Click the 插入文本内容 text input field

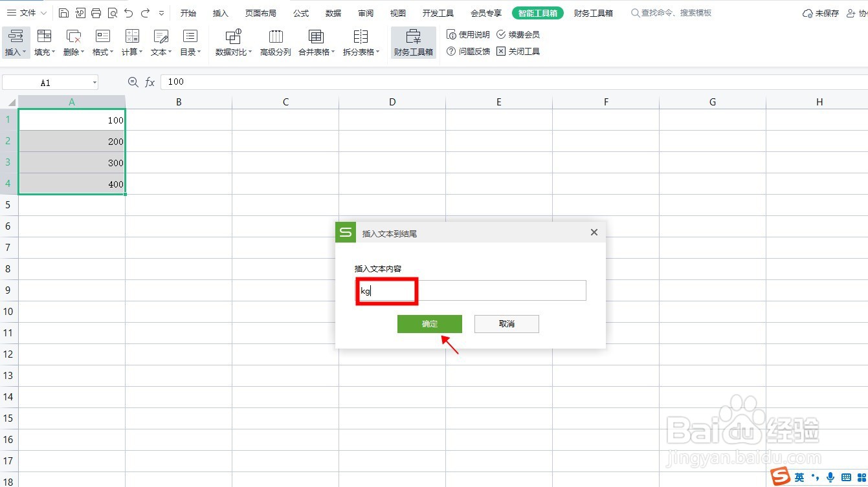pos(471,290)
